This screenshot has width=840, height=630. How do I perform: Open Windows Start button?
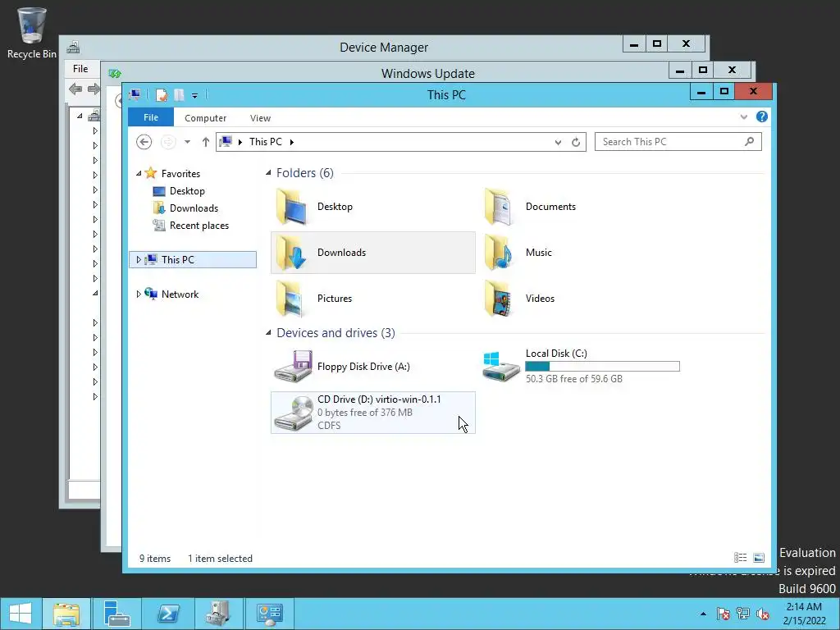21,614
